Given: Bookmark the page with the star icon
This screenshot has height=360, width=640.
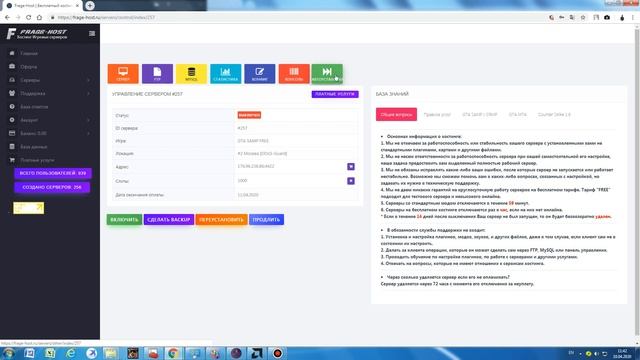Looking at the screenshot, I should click(583, 18).
